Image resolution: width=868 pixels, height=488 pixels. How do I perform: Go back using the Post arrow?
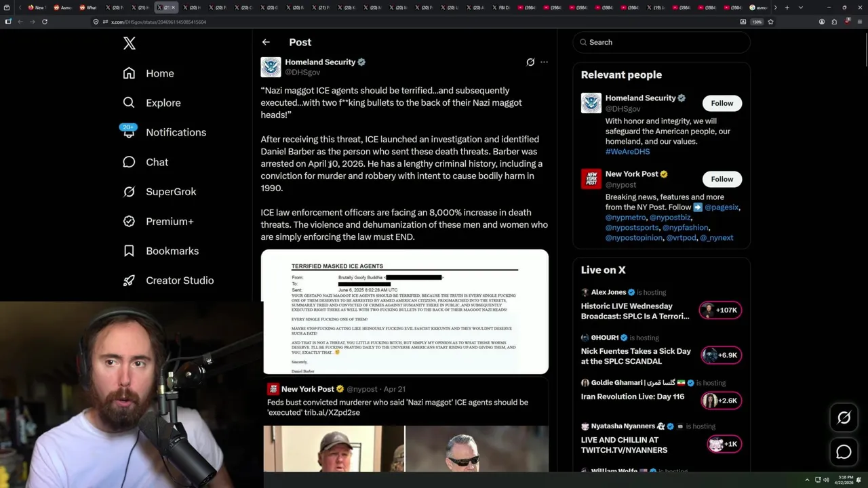pyautogui.click(x=266, y=42)
